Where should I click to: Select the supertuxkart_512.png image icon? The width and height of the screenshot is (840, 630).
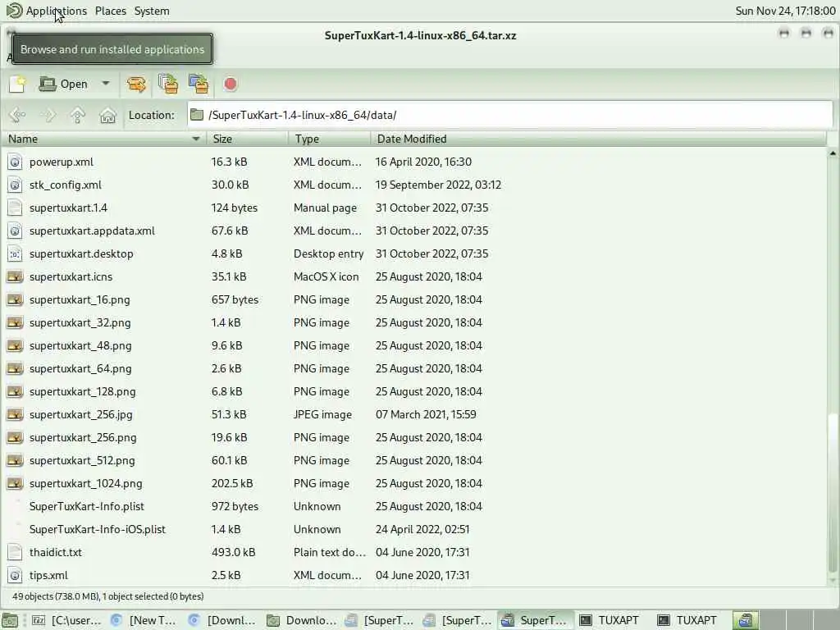tap(15, 461)
